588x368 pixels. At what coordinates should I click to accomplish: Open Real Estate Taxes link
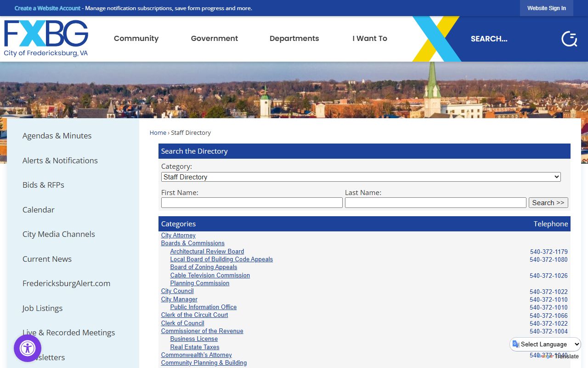pos(195,347)
